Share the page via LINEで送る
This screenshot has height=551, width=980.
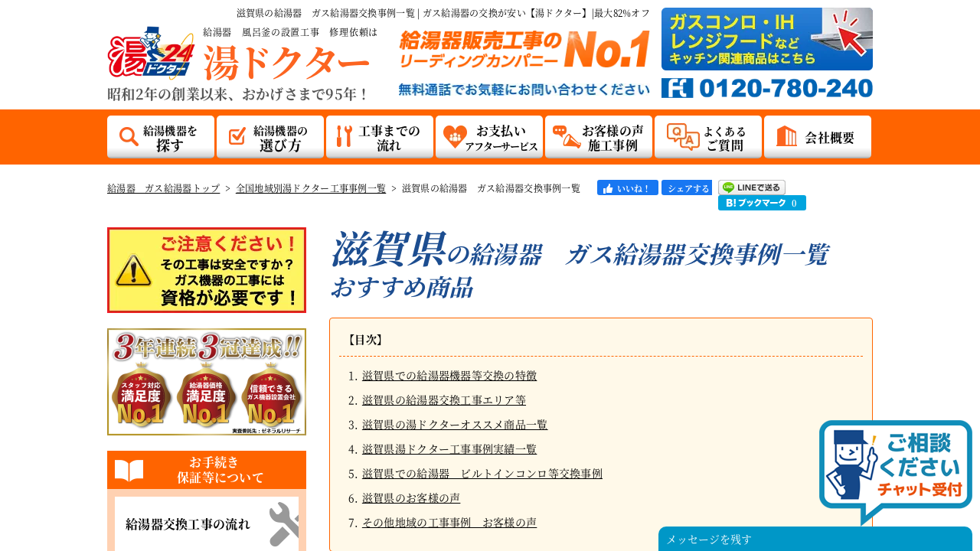click(751, 187)
